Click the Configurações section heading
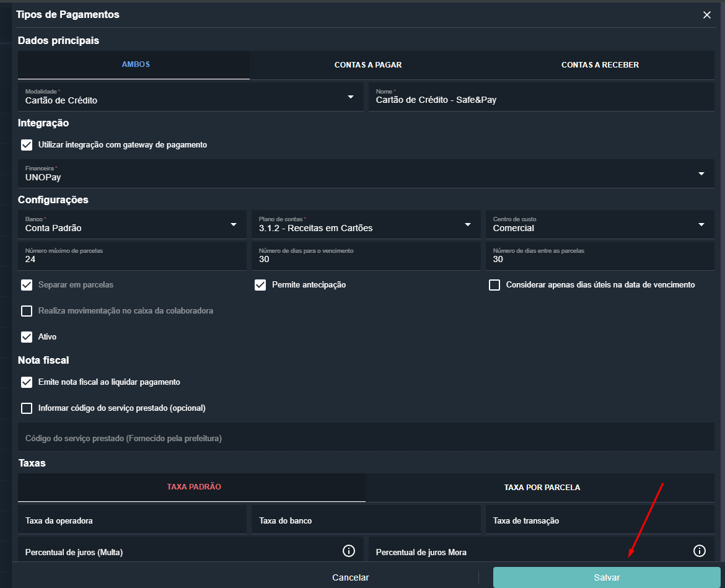Viewport: 725px width, 588px height. (53, 200)
